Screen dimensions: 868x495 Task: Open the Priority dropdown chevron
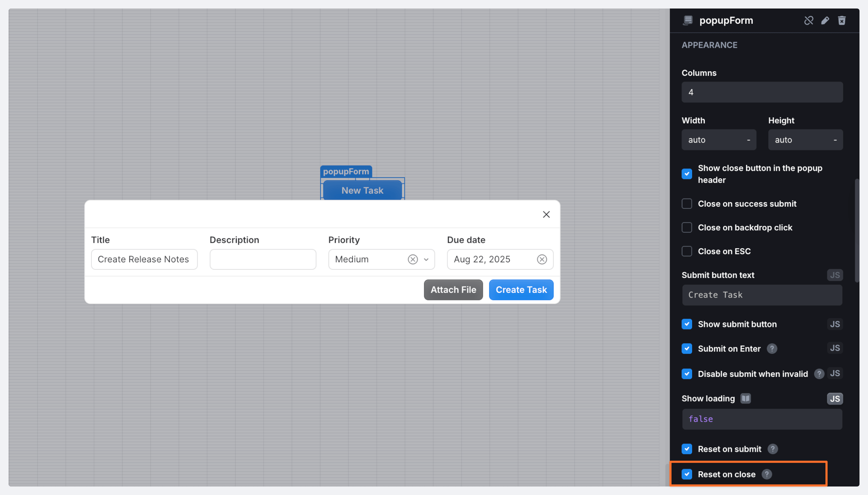pyautogui.click(x=426, y=260)
